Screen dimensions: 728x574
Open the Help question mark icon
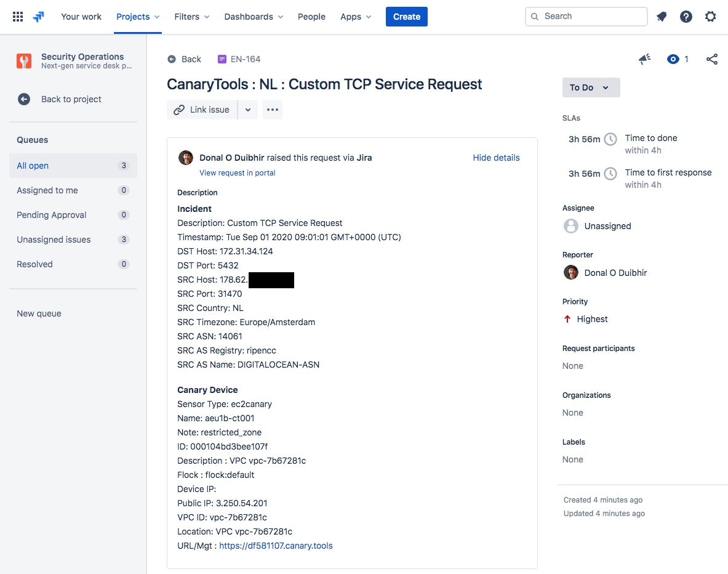click(x=686, y=17)
